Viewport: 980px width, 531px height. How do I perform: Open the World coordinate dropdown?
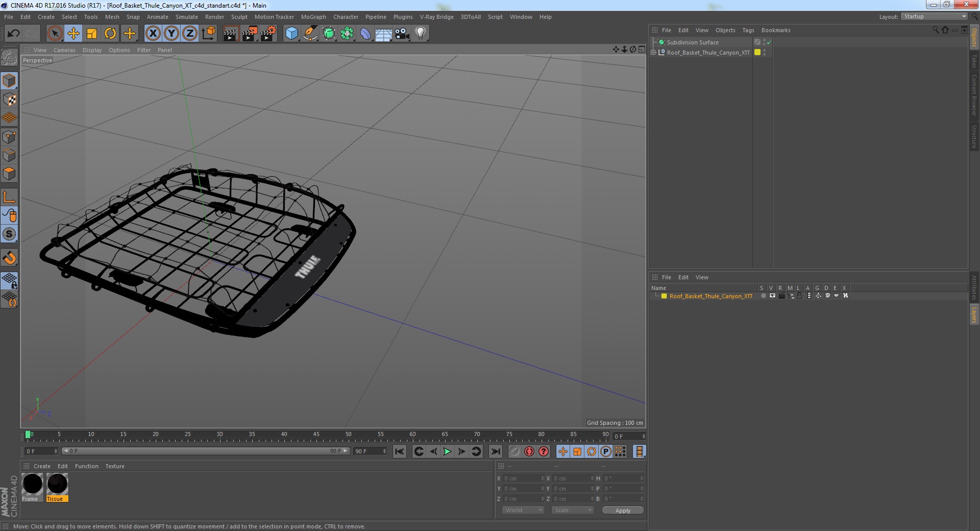(x=523, y=510)
